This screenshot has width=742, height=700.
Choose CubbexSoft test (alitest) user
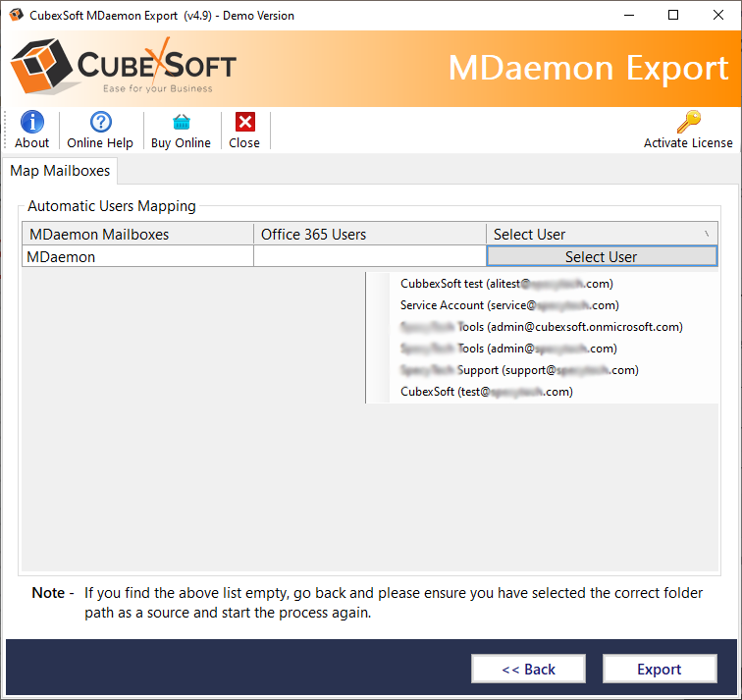pyautogui.click(x=506, y=284)
